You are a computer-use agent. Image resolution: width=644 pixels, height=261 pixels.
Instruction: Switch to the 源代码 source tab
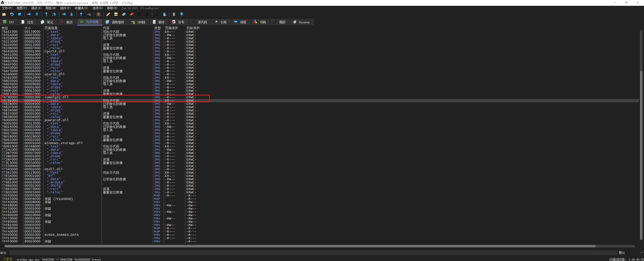(x=200, y=22)
